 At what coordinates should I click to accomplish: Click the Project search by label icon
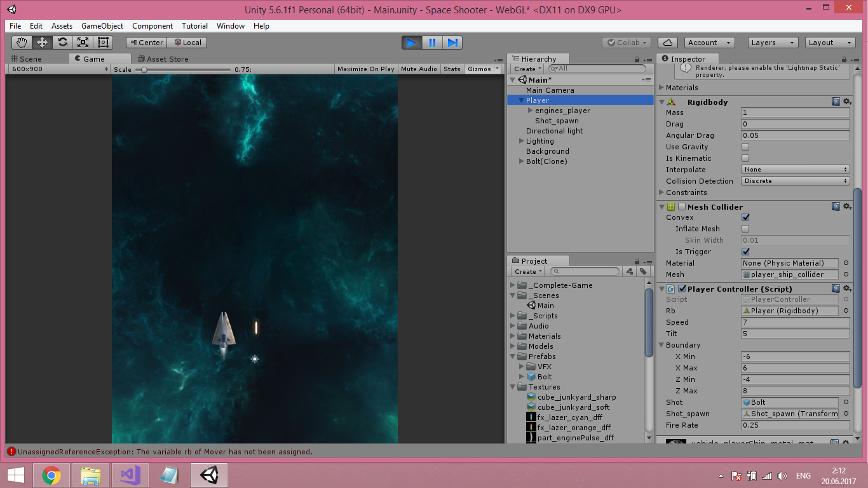(x=643, y=271)
